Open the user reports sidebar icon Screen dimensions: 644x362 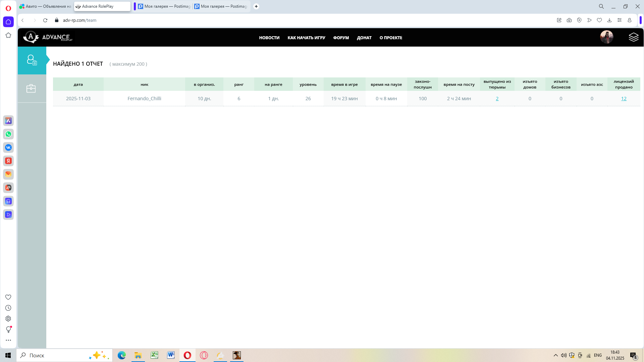click(x=32, y=60)
